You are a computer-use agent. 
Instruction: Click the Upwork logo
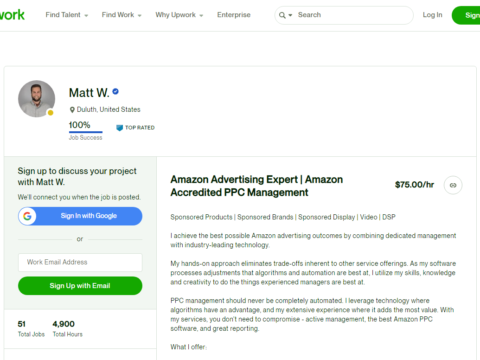[12, 15]
